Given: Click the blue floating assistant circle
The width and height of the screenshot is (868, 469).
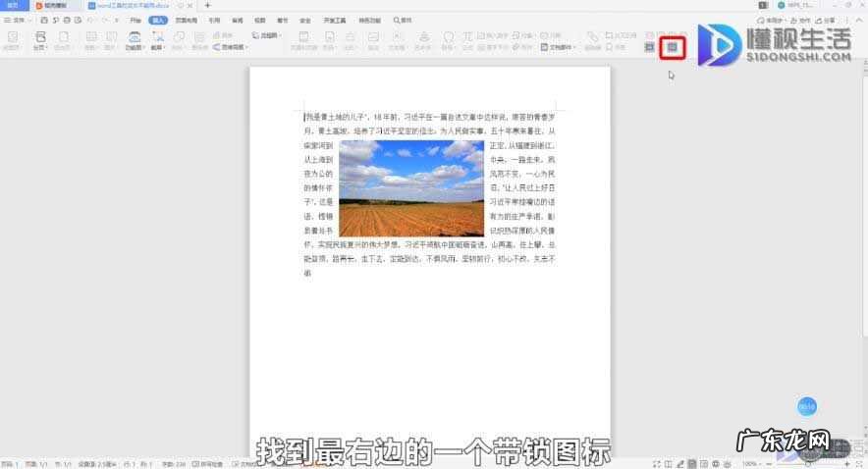Looking at the screenshot, I should [806, 406].
